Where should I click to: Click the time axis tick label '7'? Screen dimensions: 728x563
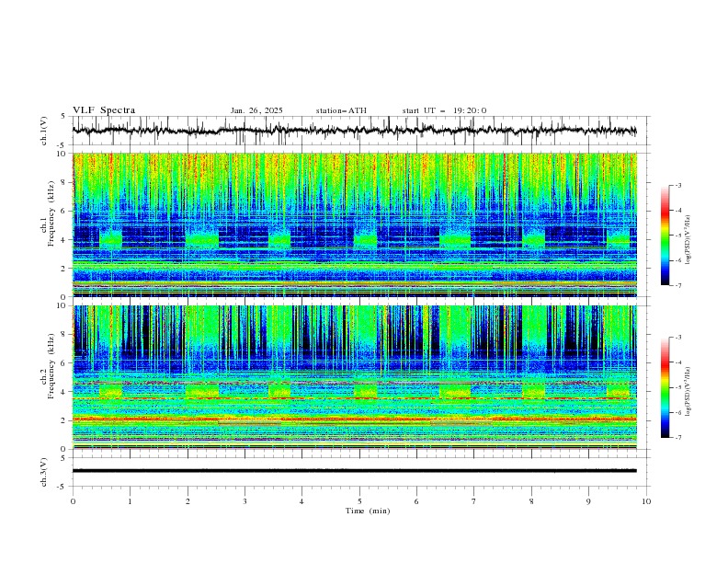click(474, 501)
